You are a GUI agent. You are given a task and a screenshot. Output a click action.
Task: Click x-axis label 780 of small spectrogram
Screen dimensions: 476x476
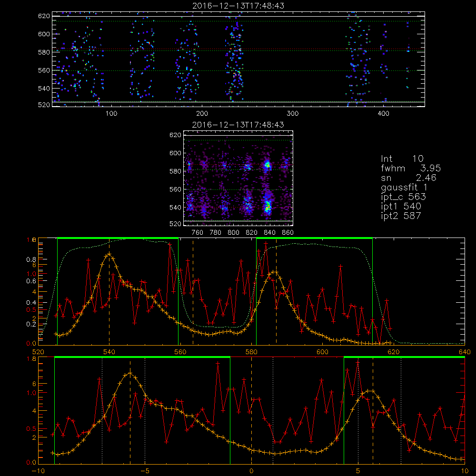coord(216,233)
